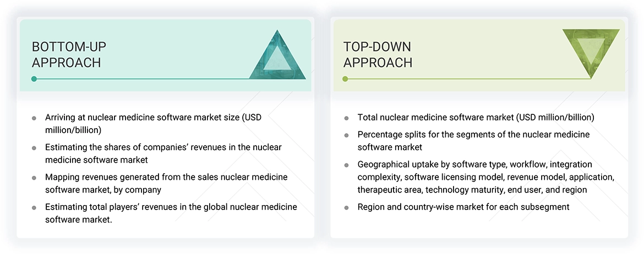Select the "TOP-DOWN APPROACH" heading

pos(378,54)
